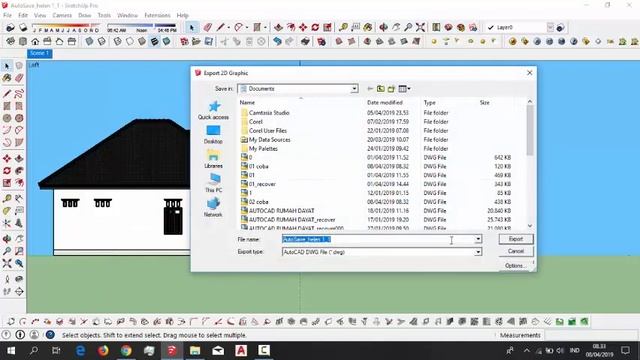This screenshot has width=640, height=360.
Task: Enable Hidden Line face style
Action: [130, 41]
